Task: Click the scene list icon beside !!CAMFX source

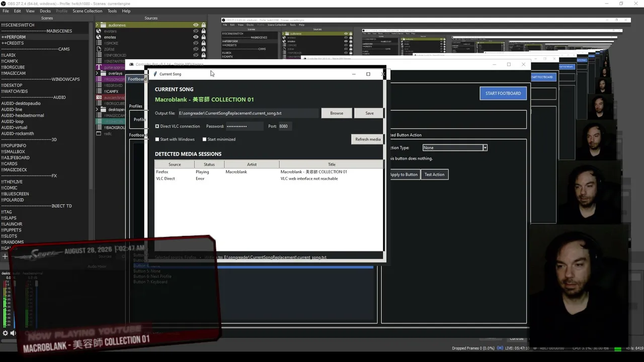Action: [99, 92]
